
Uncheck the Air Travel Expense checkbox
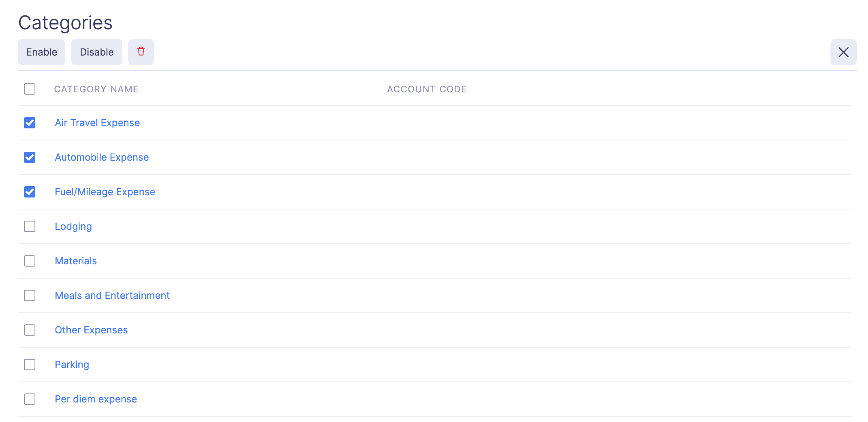[x=30, y=123]
